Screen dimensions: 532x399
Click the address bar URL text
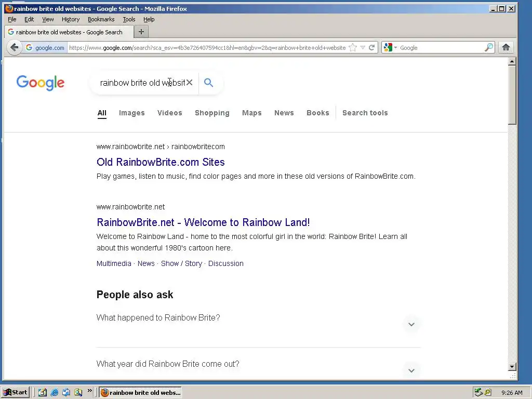point(207,48)
